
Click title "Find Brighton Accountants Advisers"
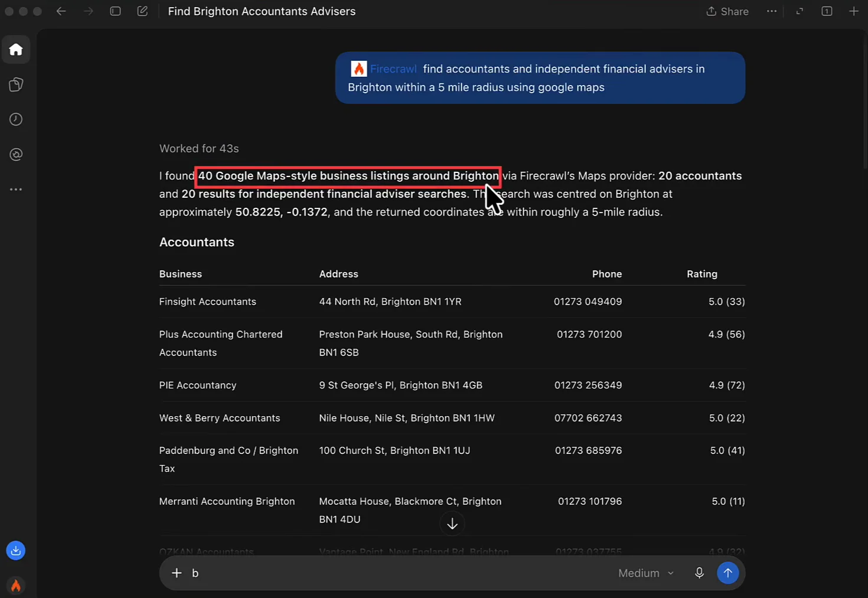point(262,11)
